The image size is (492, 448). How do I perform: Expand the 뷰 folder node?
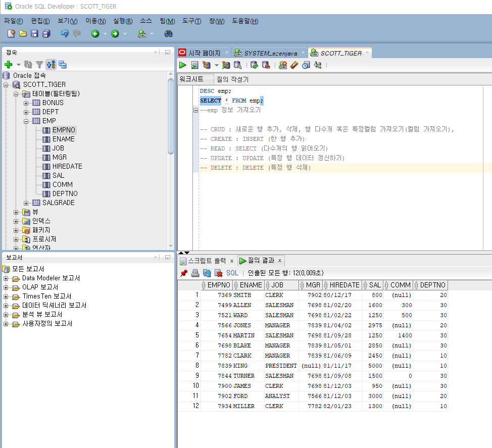coord(16,212)
